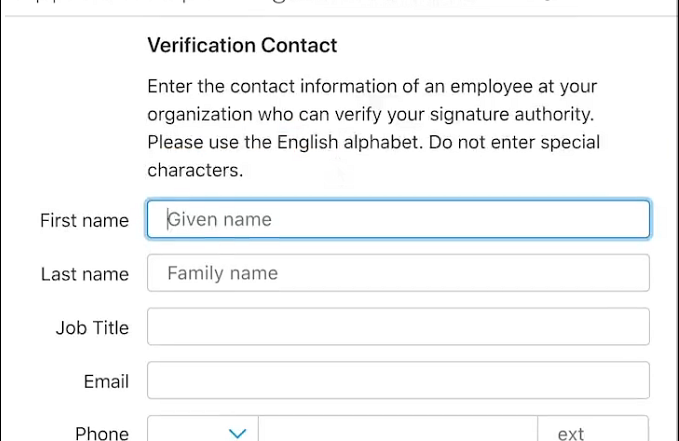Click the "Email" field label
The height and width of the screenshot is (441, 679).
pyautogui.click(x=106, y=381)
